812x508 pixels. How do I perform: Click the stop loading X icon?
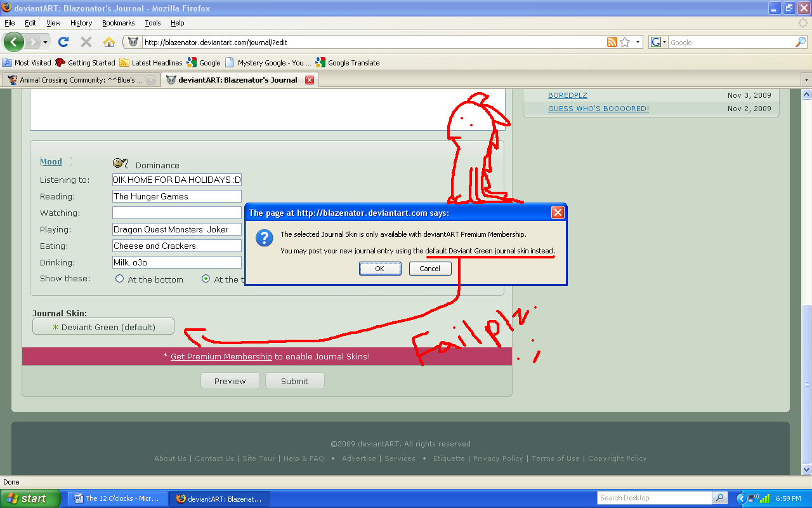[x=86, y=42]
